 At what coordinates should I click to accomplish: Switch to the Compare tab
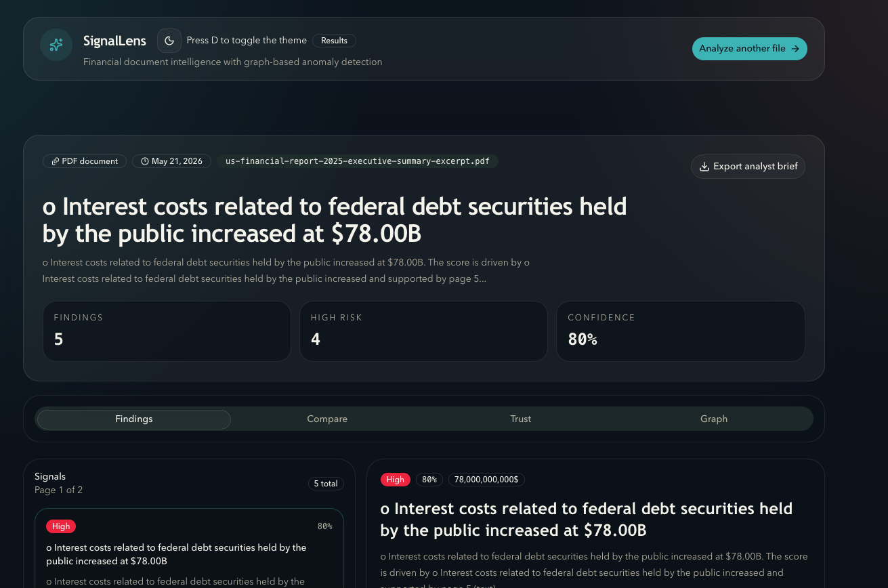point(327,419)
